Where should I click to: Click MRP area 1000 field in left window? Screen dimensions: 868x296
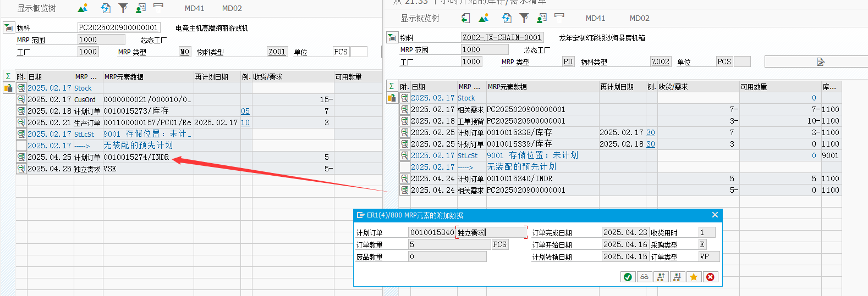point(101,40)
